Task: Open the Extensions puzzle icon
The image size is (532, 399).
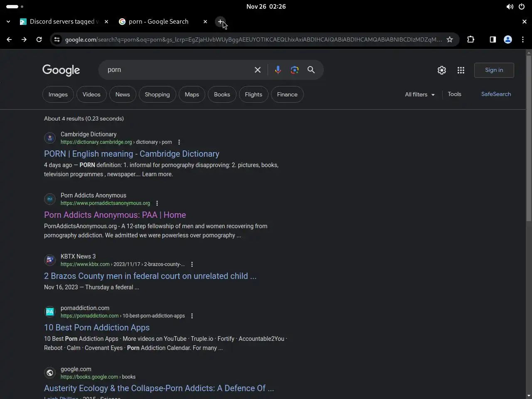Action: [470, 39]
